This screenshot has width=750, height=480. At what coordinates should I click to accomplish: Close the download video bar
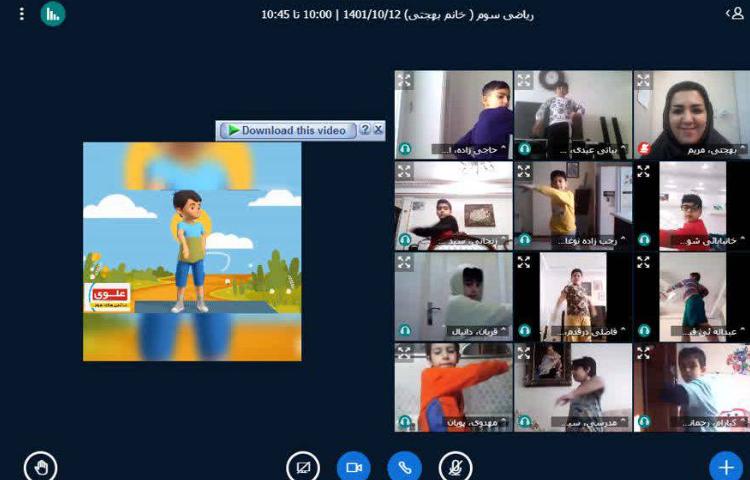(378, 130)
